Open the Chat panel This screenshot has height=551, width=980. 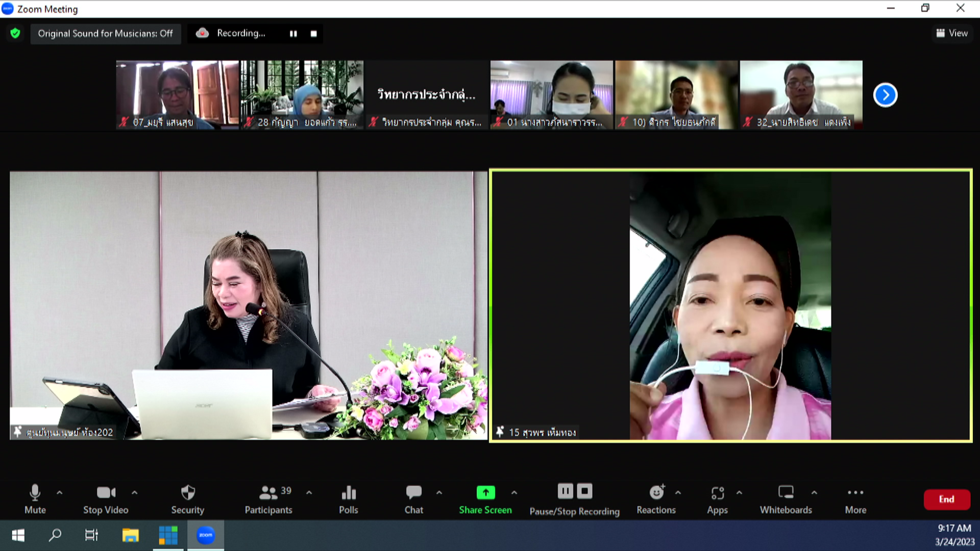point(413,499)
